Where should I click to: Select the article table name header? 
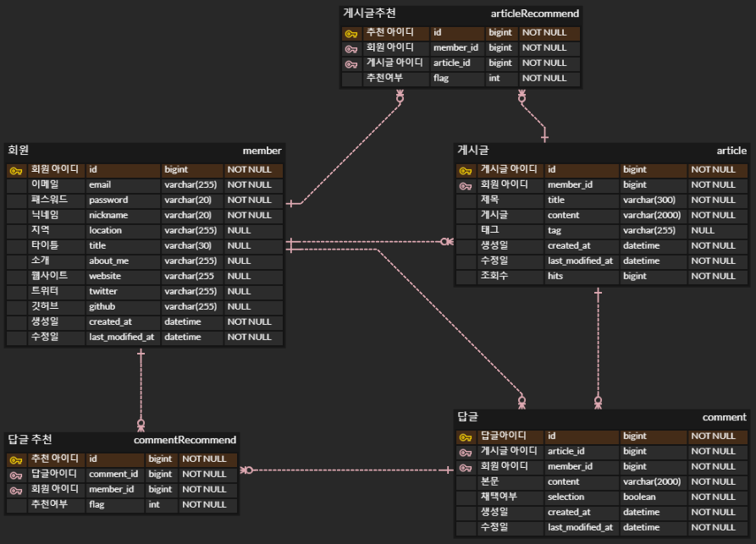[731, 151]
